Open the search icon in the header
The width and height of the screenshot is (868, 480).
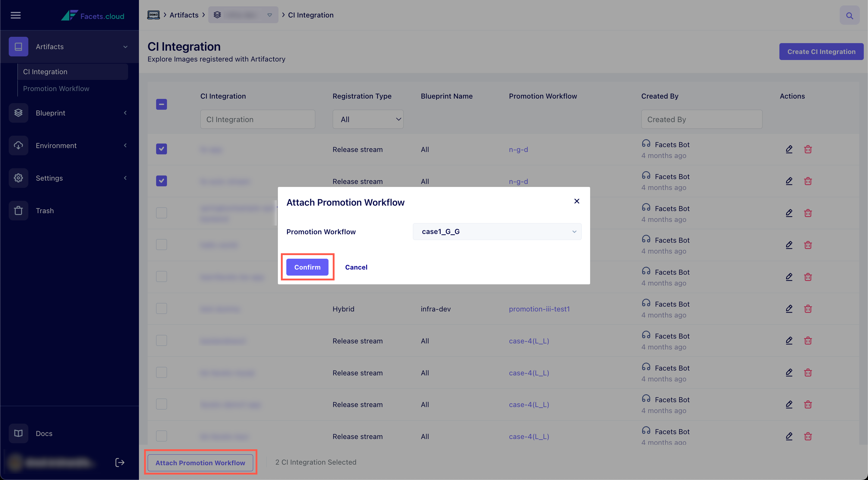tap(850, 15)
